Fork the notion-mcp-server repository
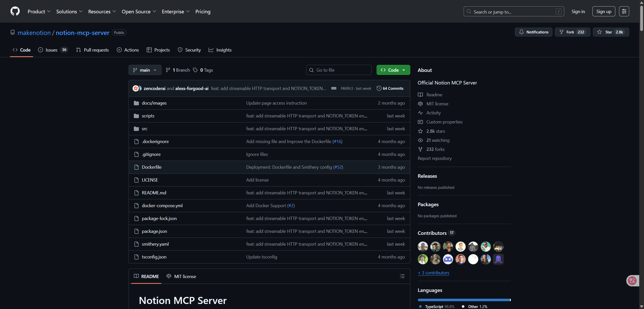The image size is (644, 309). tap(572, 32)
